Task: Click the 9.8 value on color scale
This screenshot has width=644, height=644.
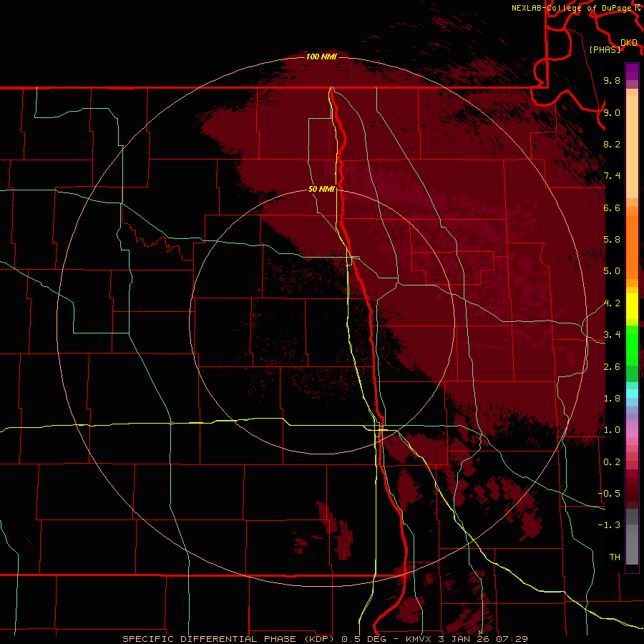Action: pyautogui.click(x=612, y=80)
